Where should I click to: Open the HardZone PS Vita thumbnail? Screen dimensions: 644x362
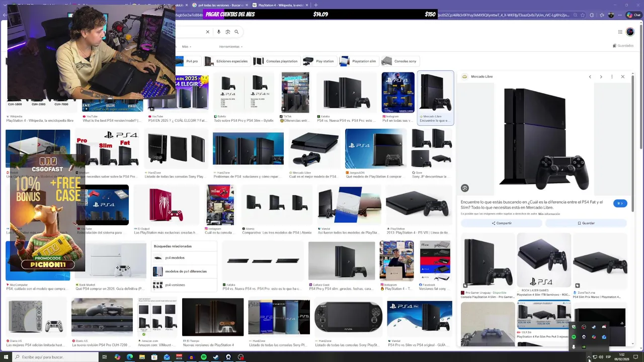[348, 318]
